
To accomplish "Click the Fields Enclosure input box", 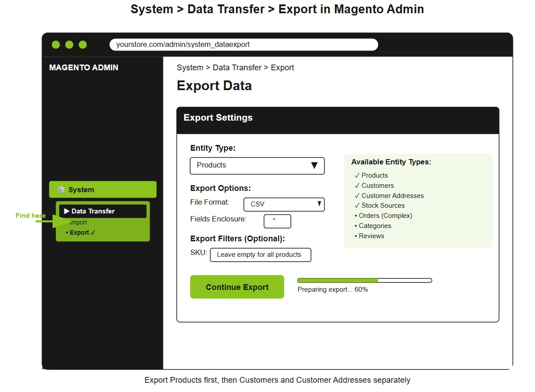I will tap(277, 221).
